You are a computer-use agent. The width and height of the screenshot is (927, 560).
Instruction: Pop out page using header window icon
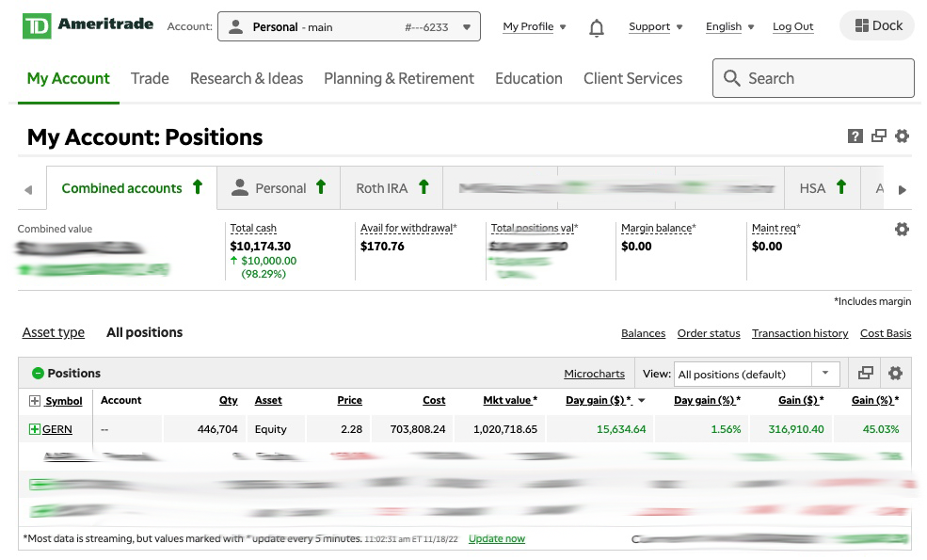pyautogui.click(x=878, y=136)
